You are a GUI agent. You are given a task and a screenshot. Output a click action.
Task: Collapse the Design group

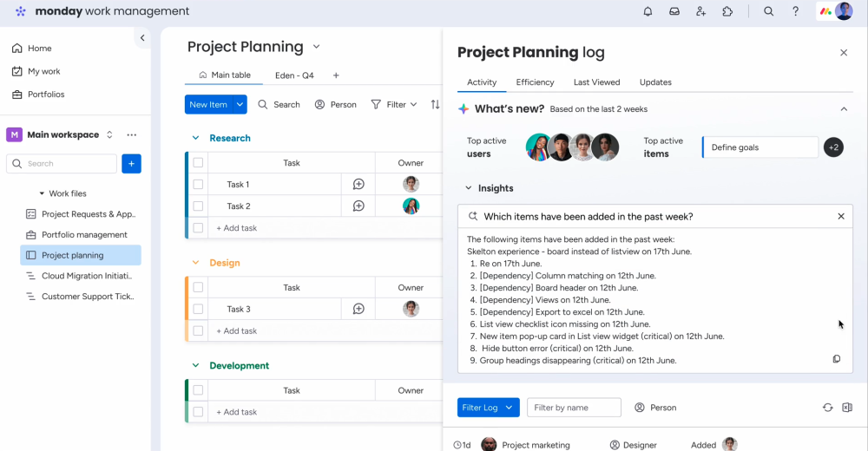195,262
